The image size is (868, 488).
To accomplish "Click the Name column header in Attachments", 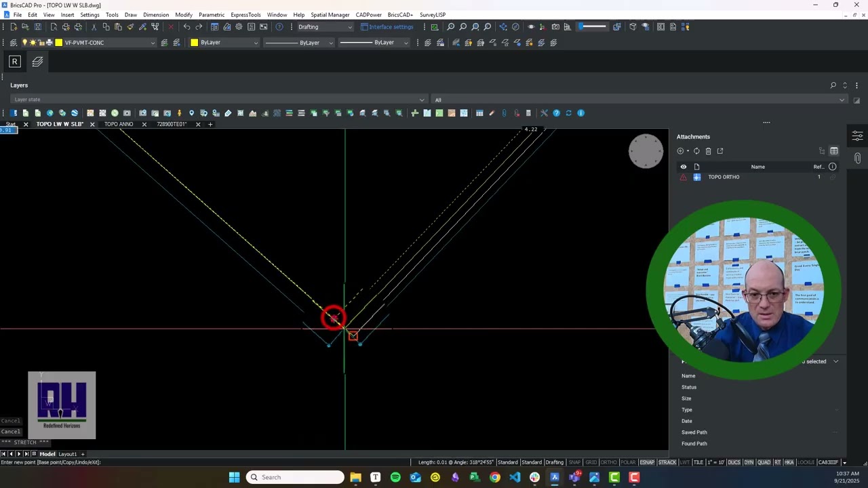I will (x=757, y=167).
